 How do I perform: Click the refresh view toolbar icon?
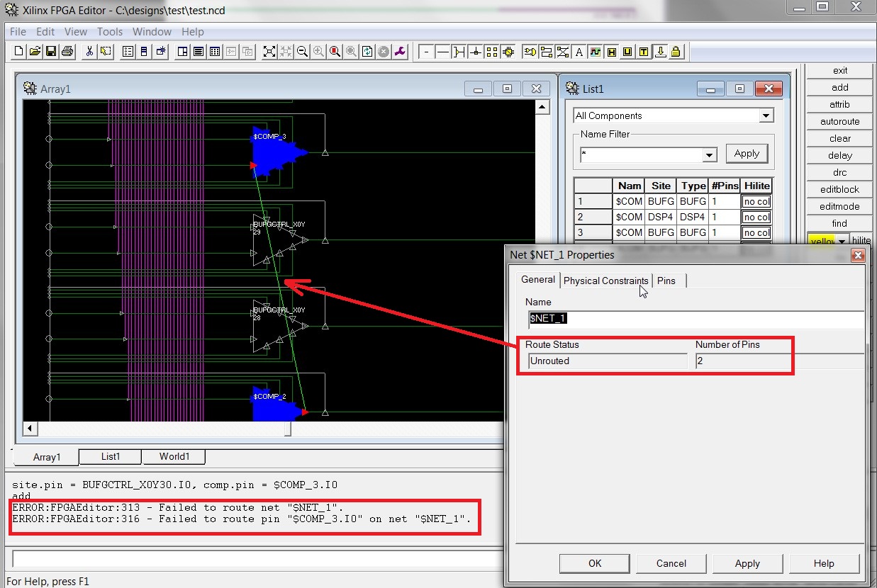(x=367, y=52)
